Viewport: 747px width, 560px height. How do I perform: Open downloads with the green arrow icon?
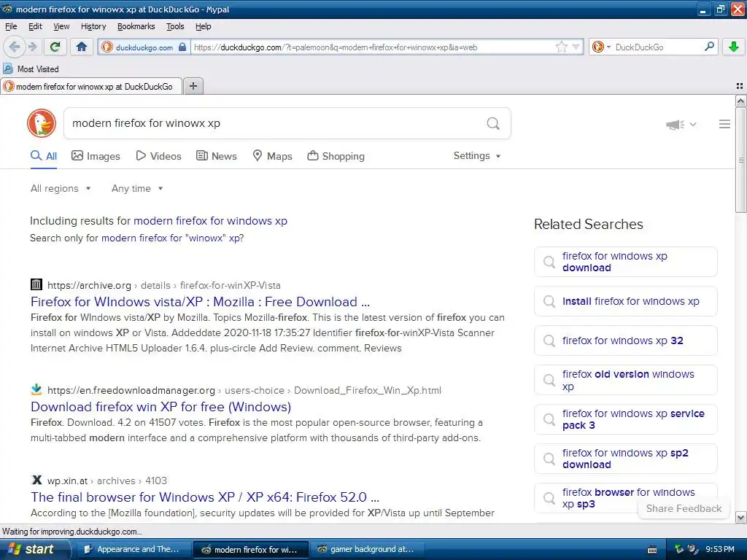(733, 47)
